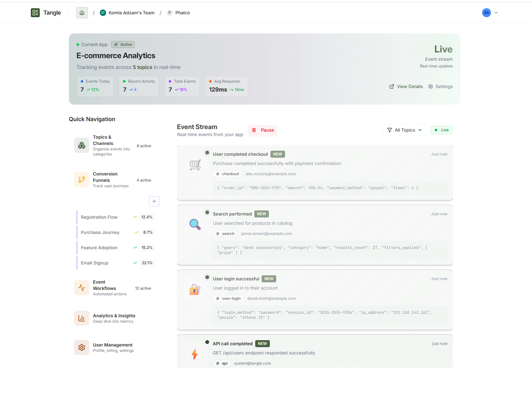Open User Management navigation item
The height and width of the screenshot is (405, 532).
click(x=114, y=347)
